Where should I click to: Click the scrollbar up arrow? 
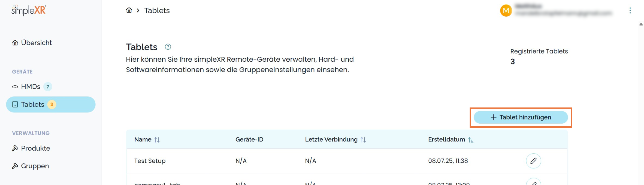click(x=641, y=24)
